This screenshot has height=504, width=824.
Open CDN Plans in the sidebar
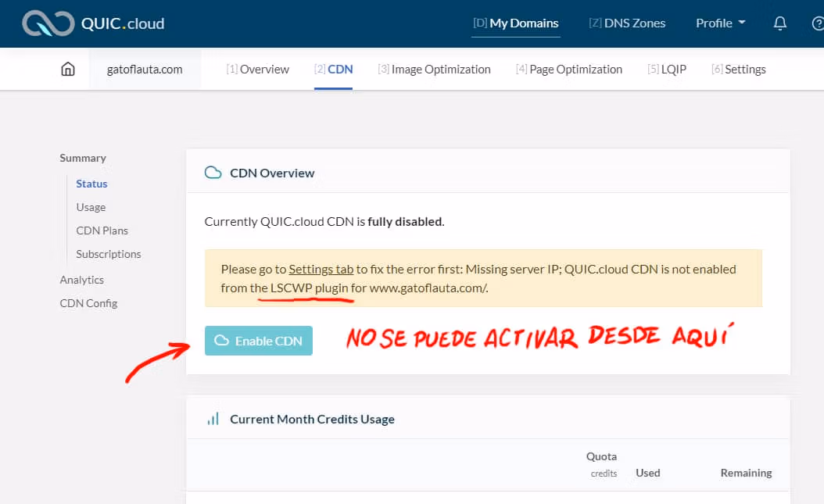tap(102, 231)
